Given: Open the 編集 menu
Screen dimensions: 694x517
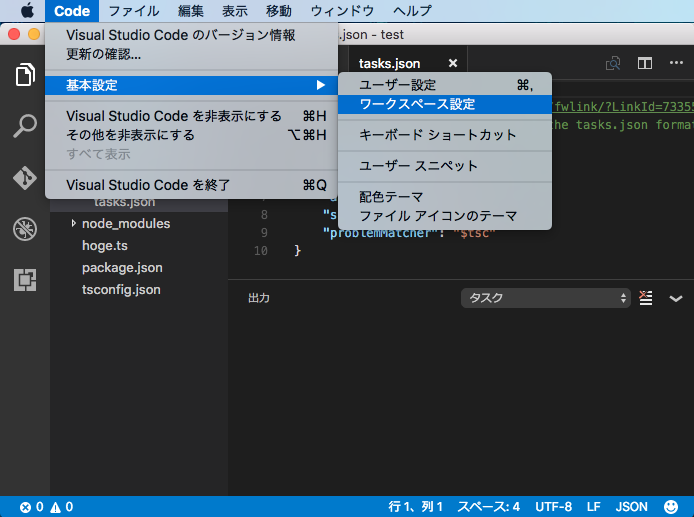Looking at the screenshot, I should (x=191, y=11).
